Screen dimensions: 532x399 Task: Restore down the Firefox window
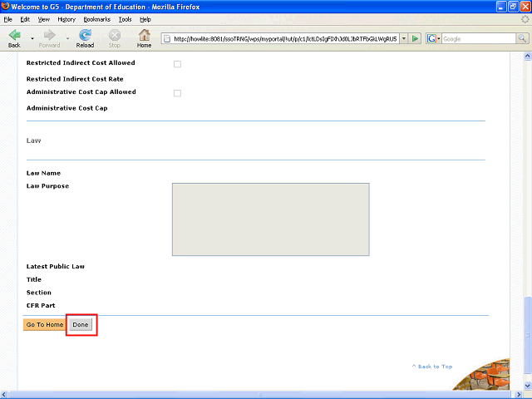tap(514, 7)
